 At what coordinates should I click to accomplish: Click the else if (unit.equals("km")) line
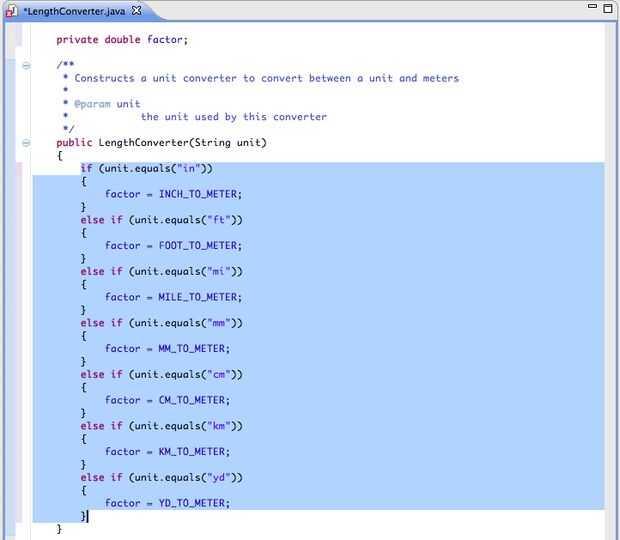pyautogui.click(x=161, y=426)
